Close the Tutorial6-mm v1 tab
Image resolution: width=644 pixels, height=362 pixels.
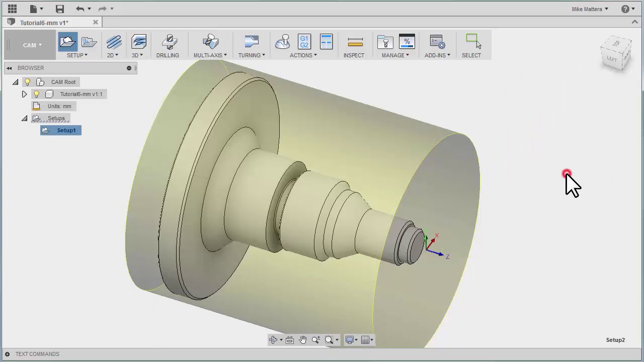pyautogui.click(x=96, y=22)
